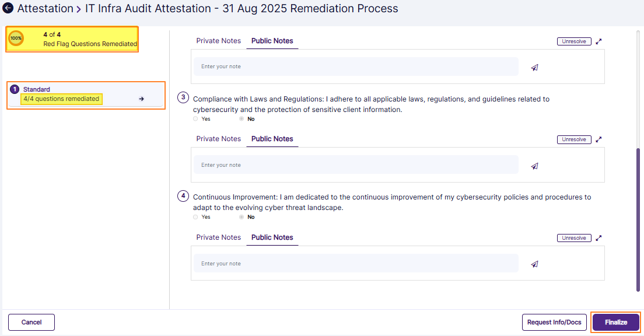Expand question 3's notes panel with the arrows
Screen dimensions: 644x336
(598, 139)
